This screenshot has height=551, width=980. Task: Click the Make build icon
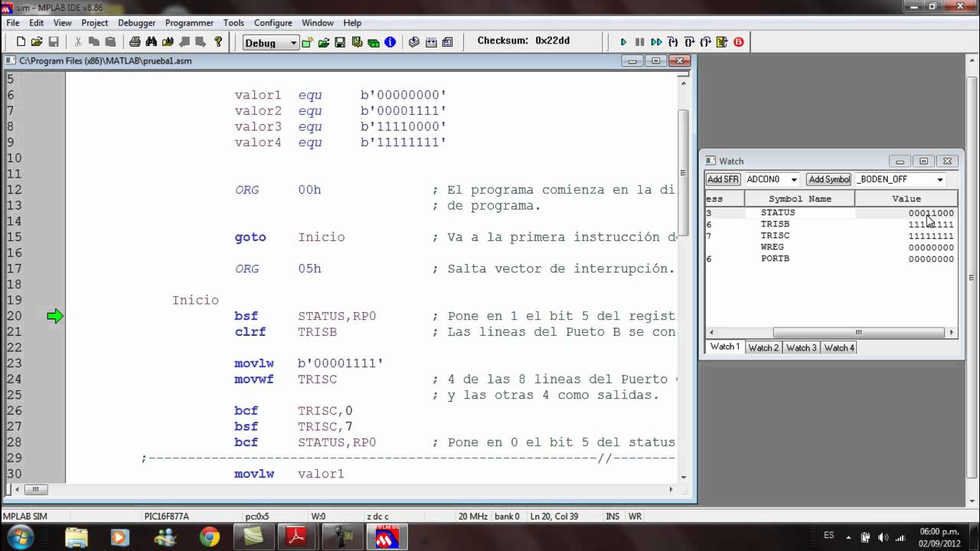pos(414,43)
